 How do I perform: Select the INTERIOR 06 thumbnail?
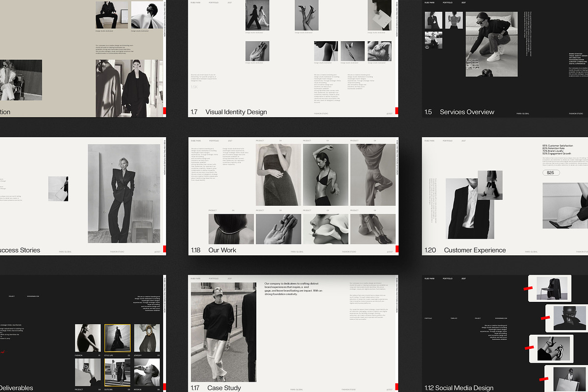coord(147,372)
